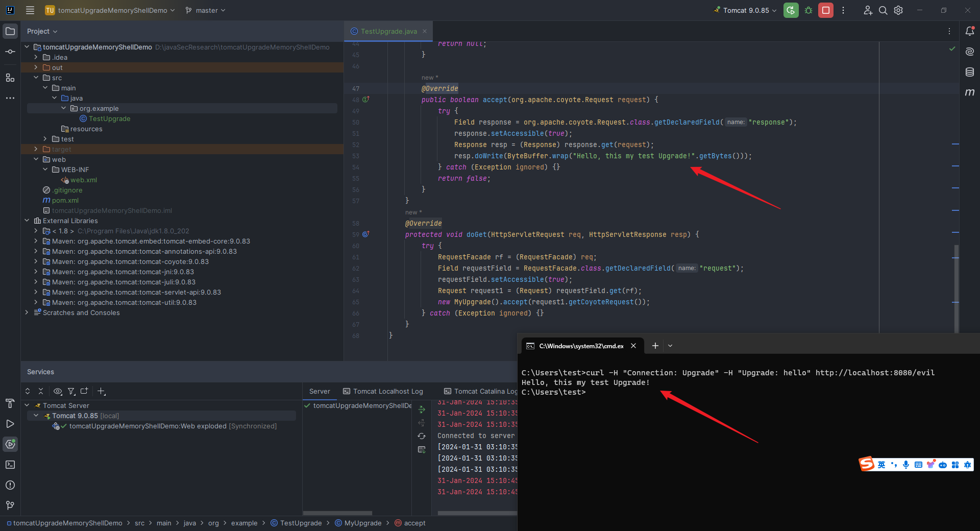Close the TestUpgrade.java tab

coord(425,31)
